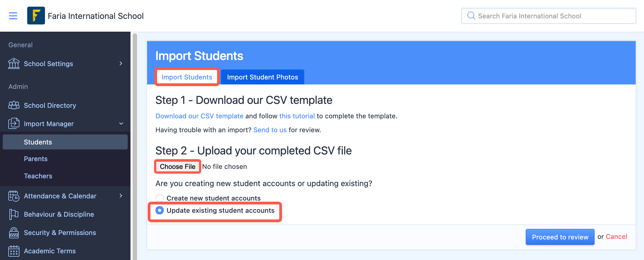Collapse the Import Manager chevron
The width and height of the screenshot is (644, 260).
[x=121, y=124]
